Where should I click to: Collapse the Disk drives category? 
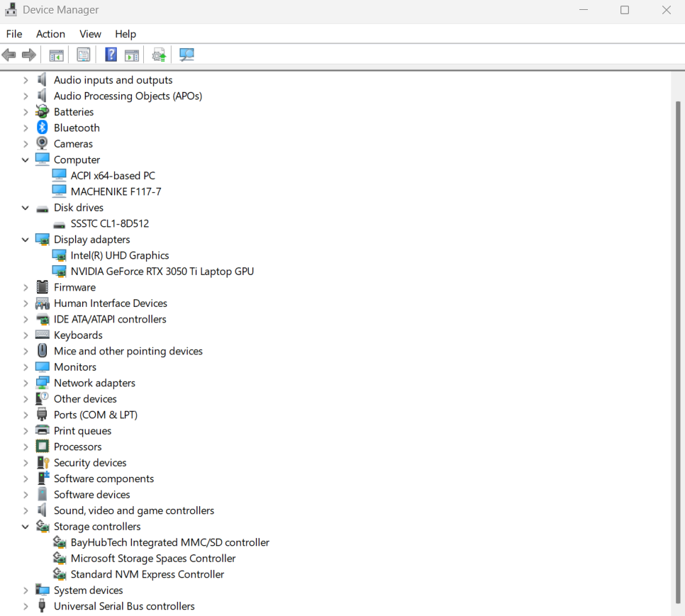tap(26, 208)
